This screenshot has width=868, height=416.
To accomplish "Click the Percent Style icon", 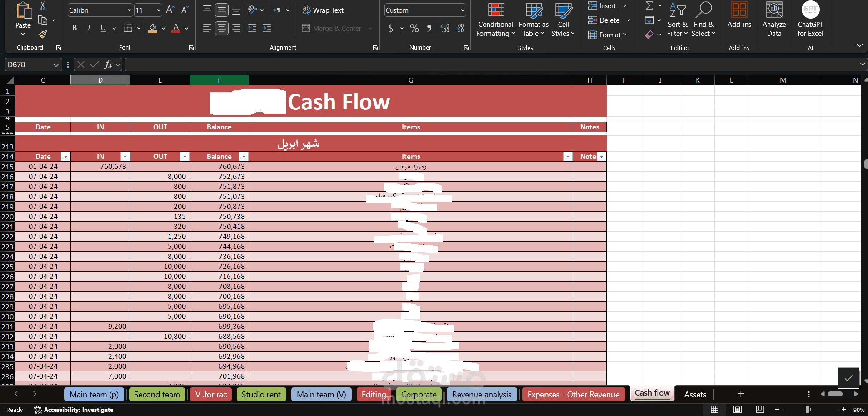I will click(414, 28).
